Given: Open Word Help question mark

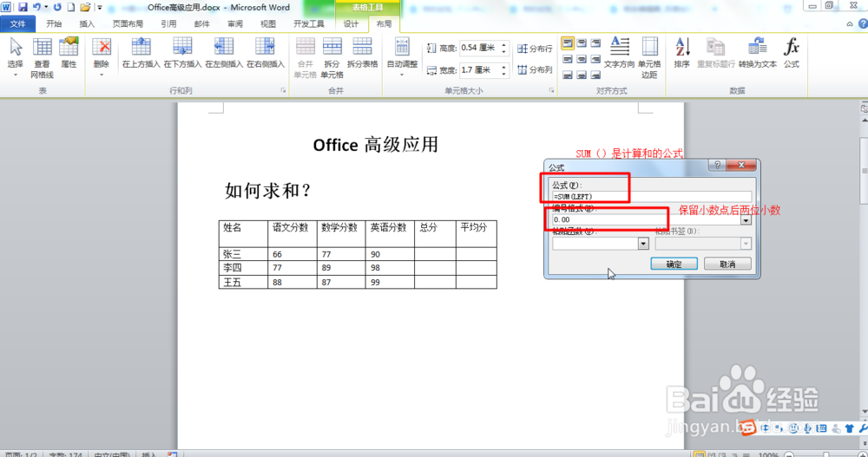Looking at the screenshot, I should 863,23.
